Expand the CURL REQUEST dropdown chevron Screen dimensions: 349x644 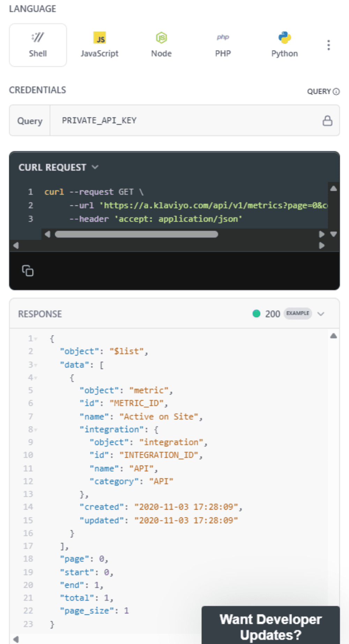point(95,167)
